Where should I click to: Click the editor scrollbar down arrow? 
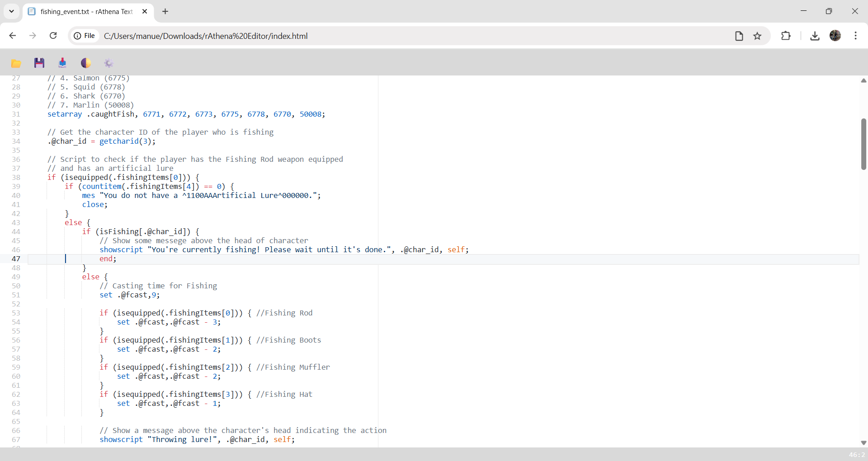[863, 443]
